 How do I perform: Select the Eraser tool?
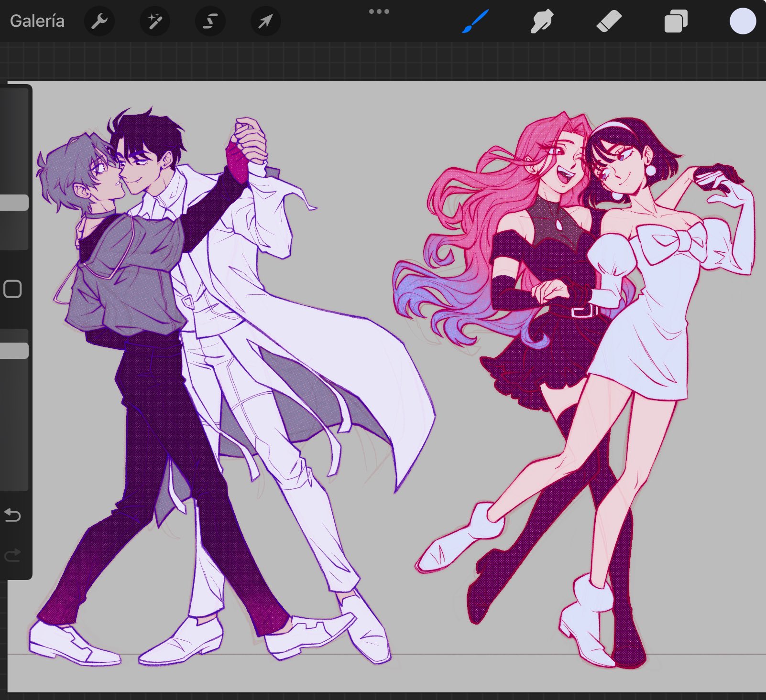609,22
